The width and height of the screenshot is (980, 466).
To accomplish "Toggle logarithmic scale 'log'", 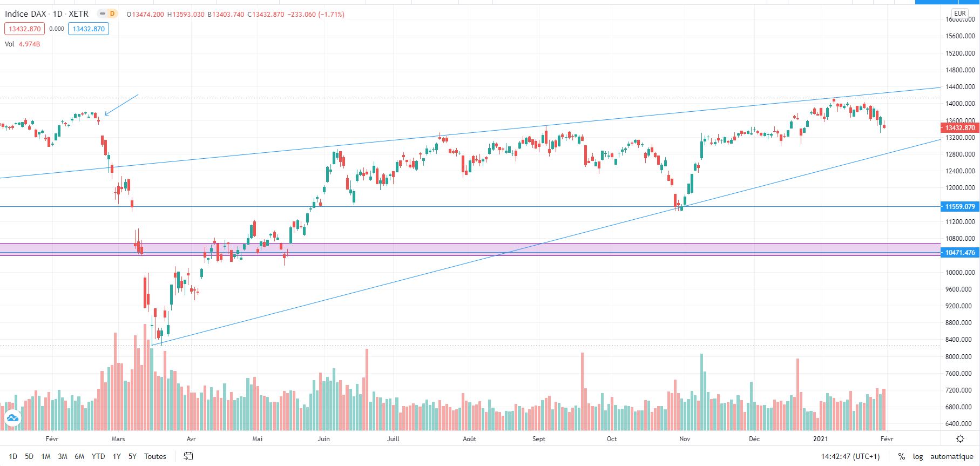I will 918,456.
